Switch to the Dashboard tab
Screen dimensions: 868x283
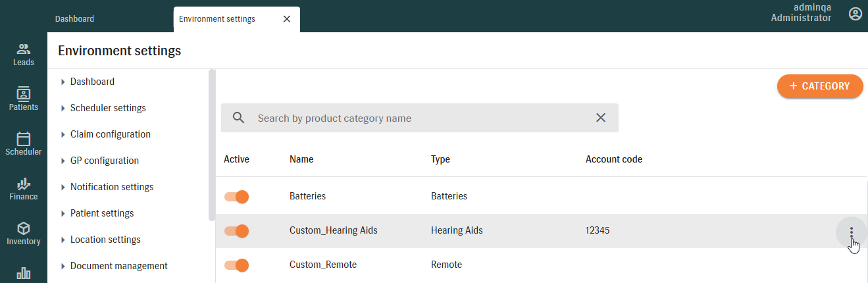tap(74, 19)
